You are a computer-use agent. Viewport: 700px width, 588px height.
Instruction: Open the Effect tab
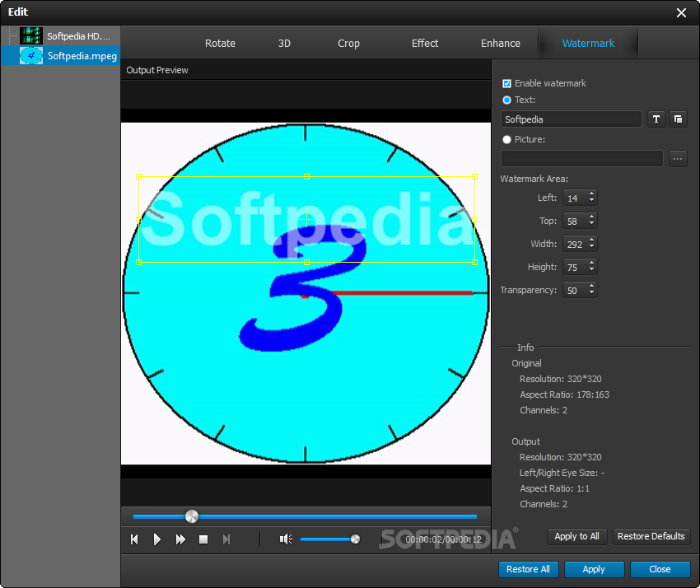point(425,44)
